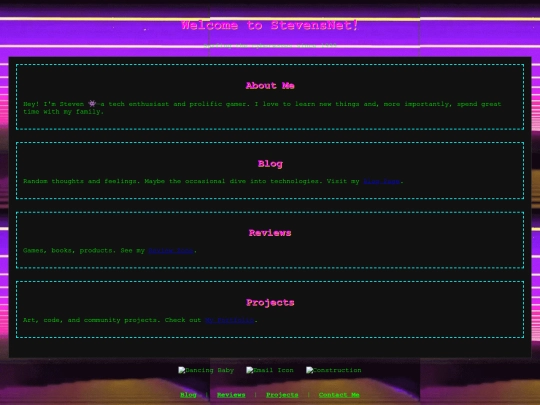Image resolution: width=540 pixels, height=405 pixels.
Task: Click the pink 'Blog' section heading
Action: [270, 164]
